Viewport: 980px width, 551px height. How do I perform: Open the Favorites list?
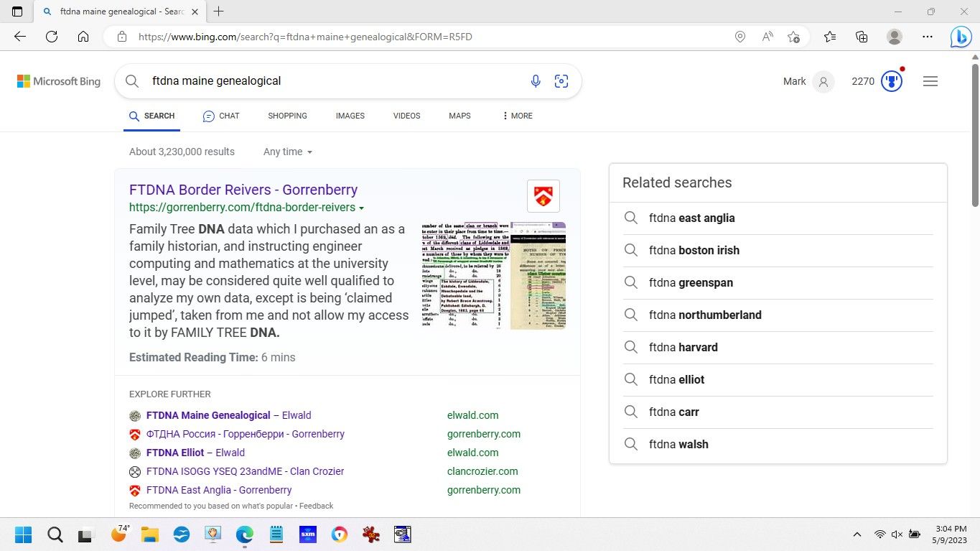pos(830,37)
